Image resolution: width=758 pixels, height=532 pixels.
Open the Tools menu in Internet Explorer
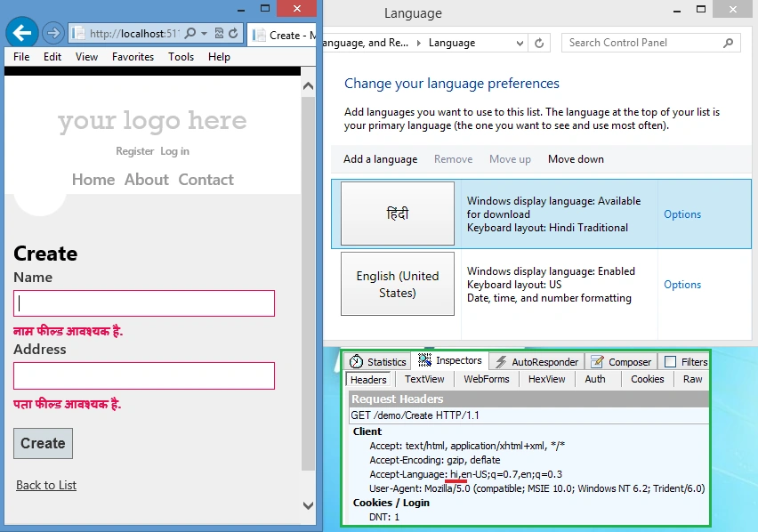pyautogui.click(x=181, y=57)
